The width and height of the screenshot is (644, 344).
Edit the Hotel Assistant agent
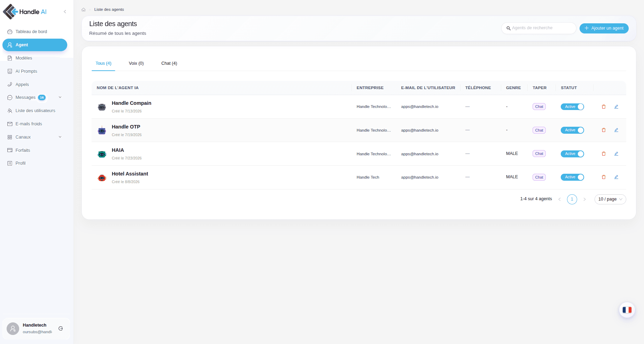[x=616, y=177]
